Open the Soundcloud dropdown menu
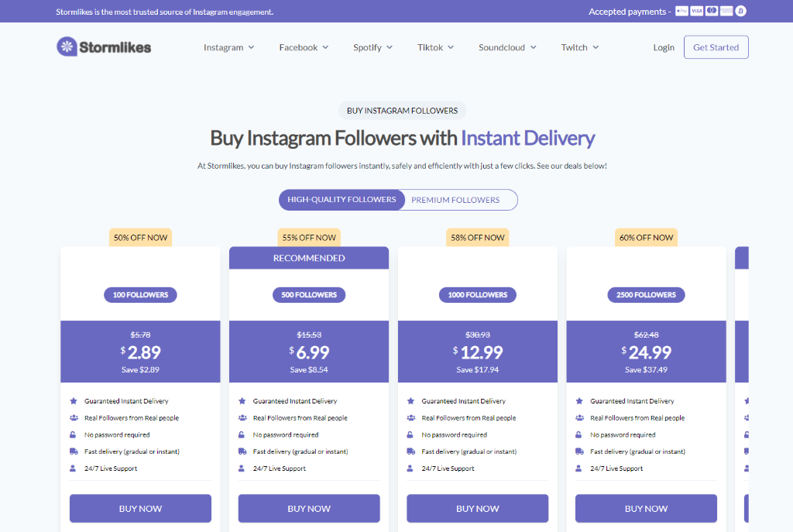 click(507, 47)
